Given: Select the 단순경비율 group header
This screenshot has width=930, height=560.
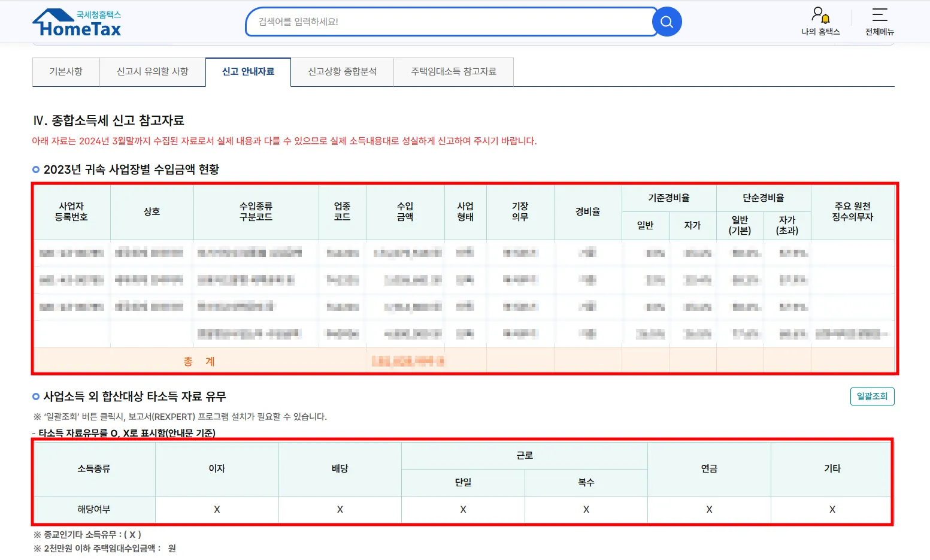Looking at the screenshot, I should click(x=764, y=198).
